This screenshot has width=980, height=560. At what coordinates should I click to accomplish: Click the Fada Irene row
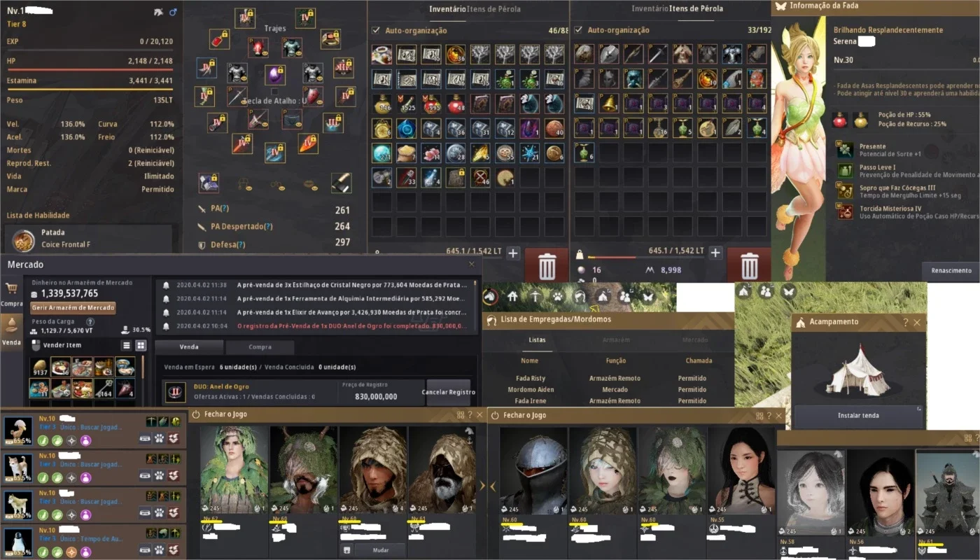(x=609, y=400)
